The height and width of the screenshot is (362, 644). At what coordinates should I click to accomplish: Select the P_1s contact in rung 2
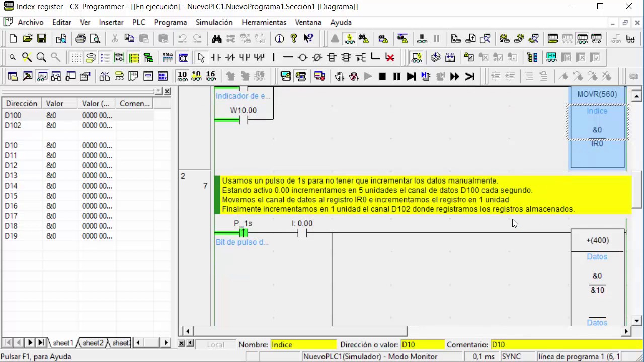click(243, 232)
